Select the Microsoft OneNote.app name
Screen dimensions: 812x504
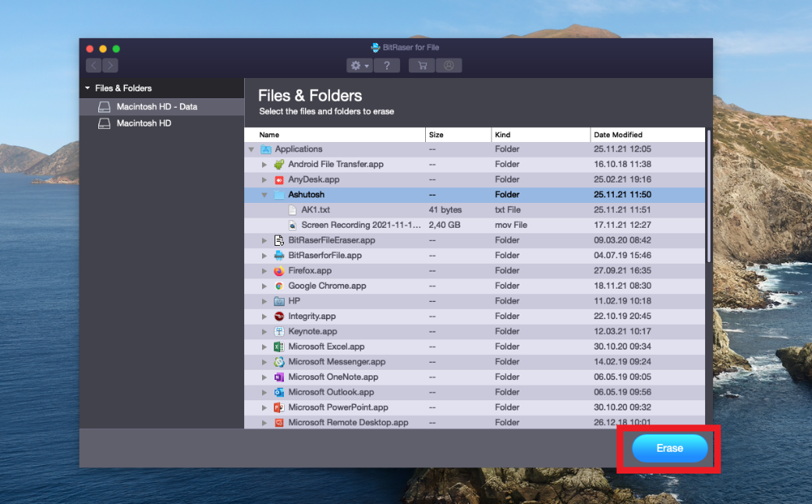(333, 377)
